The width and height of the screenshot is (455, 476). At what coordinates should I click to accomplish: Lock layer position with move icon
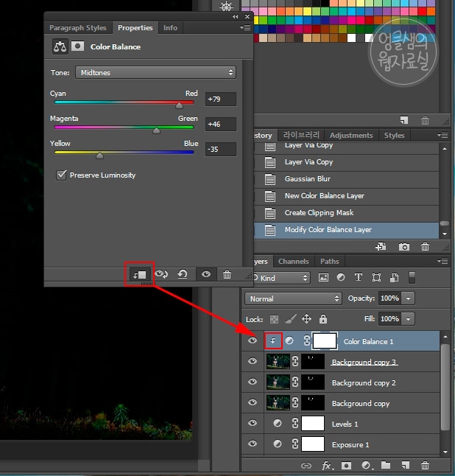306,319
